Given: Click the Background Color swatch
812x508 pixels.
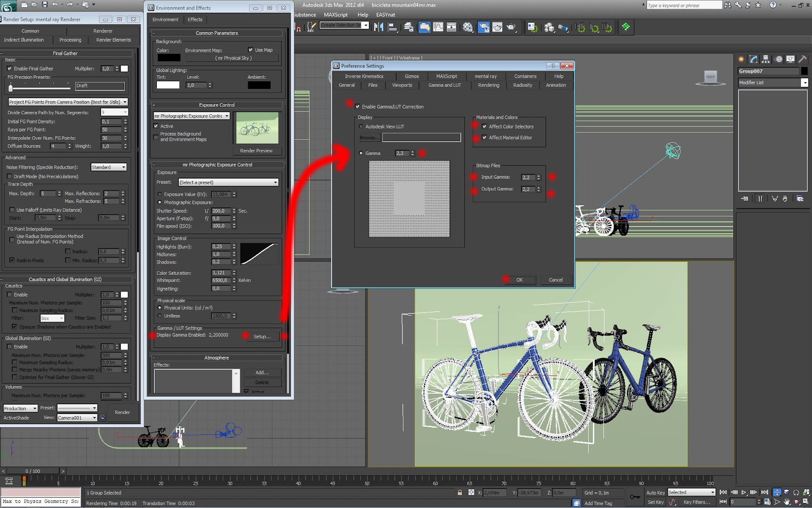Looking at the screenshot, I should click(168, 57).
